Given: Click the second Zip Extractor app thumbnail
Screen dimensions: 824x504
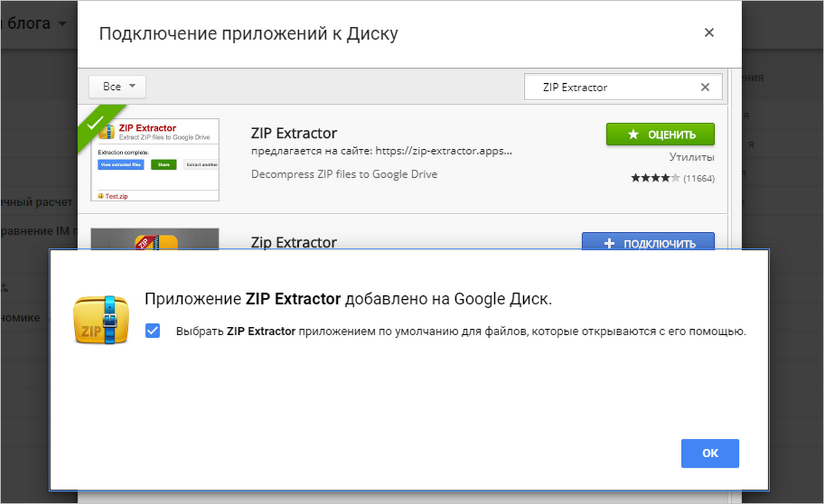Looking at the screenshot, I should tap(155, 239).
